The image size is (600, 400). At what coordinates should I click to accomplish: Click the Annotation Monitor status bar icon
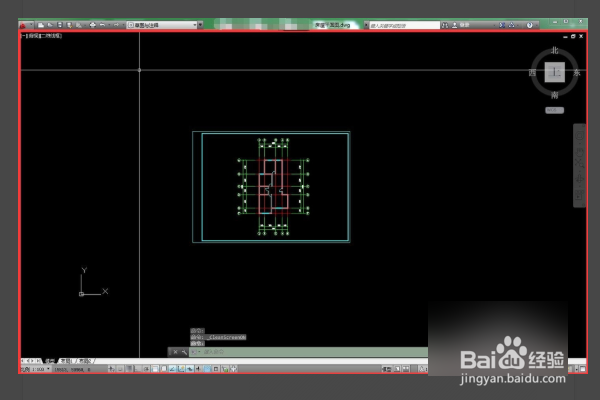click(233, 369)
